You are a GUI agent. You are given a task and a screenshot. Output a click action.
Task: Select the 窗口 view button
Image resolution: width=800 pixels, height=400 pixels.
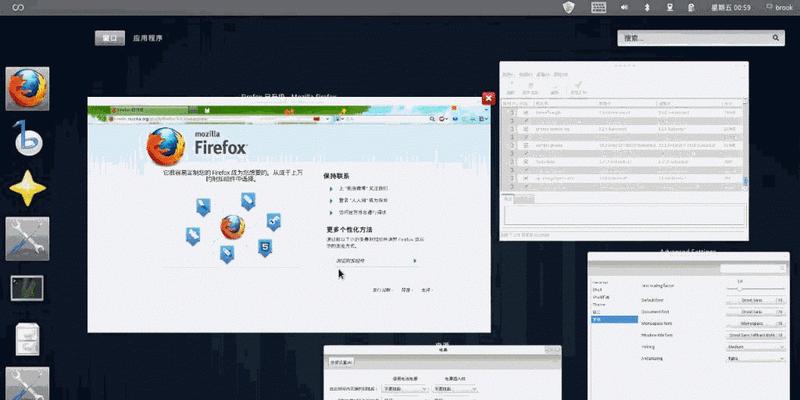[x=110, y=38]
